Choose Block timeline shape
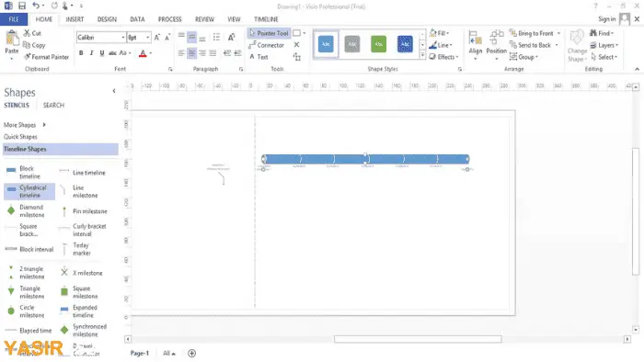This screenshot has height=362, width=644. [x=23, y=172]
